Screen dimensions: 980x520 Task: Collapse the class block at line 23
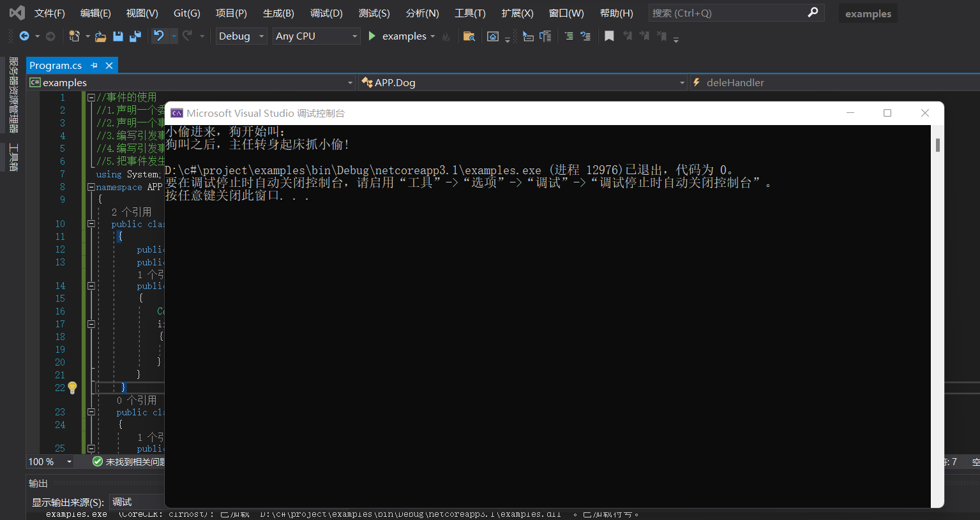click(91, 412)
